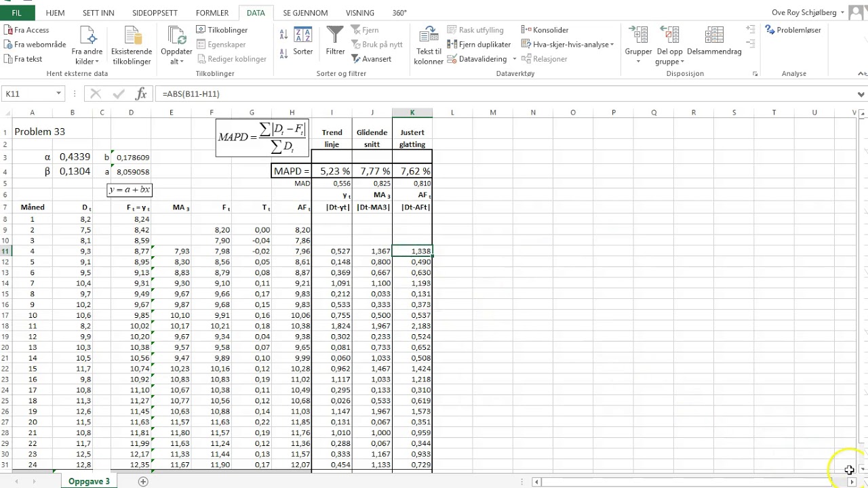Viewport: 868px width, 488px height.
Task: Open the Datavalidering dropdown arrow
Action: tap(514, 59)
